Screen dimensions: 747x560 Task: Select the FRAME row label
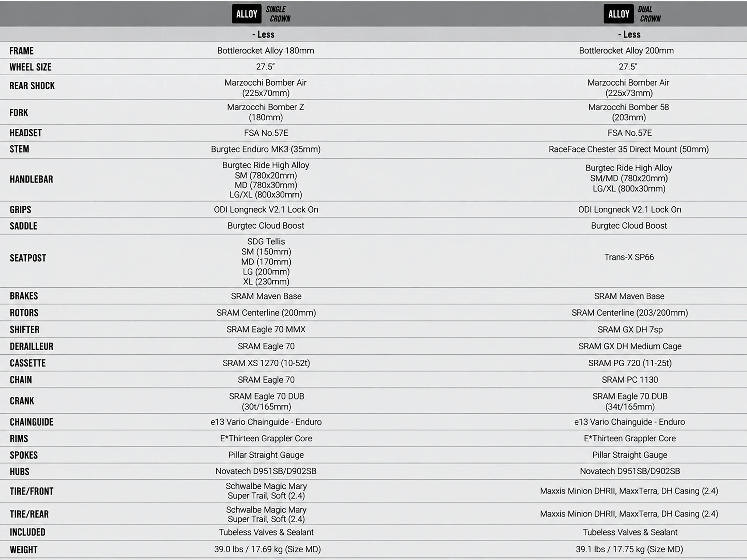(x=22, y=51)
